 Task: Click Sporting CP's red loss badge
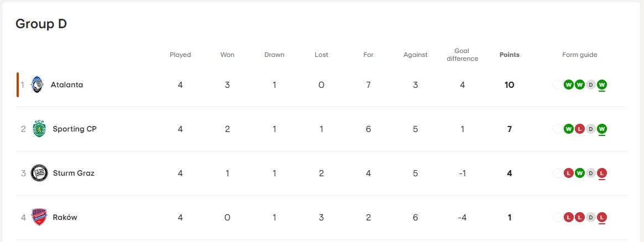[x=579, y=129]
